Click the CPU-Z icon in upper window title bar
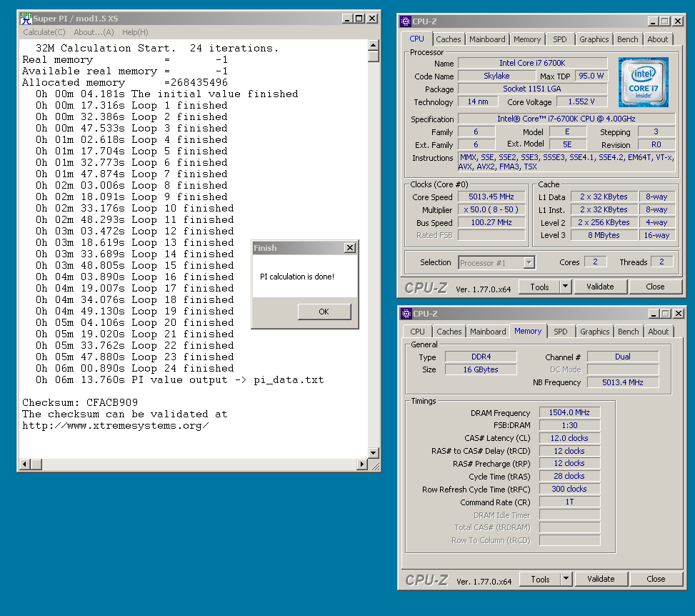This screenshot has width=695, height=616. click(x=405, y=21)
